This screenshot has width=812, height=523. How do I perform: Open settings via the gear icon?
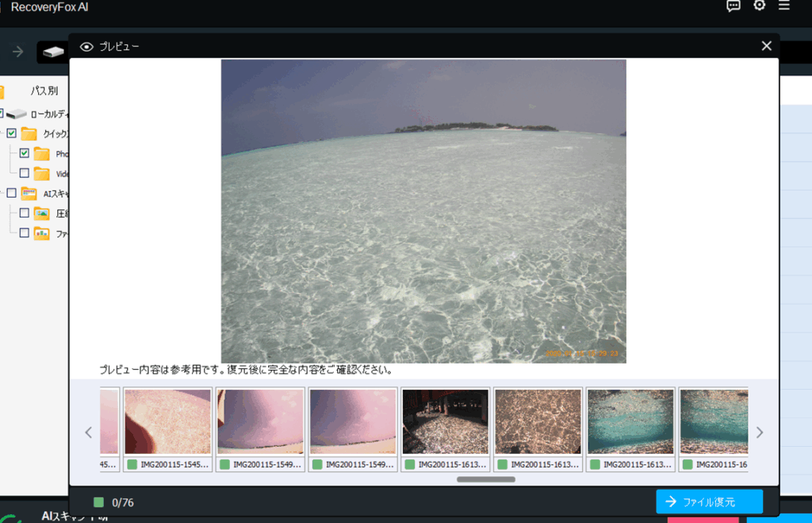coord(759,6)
